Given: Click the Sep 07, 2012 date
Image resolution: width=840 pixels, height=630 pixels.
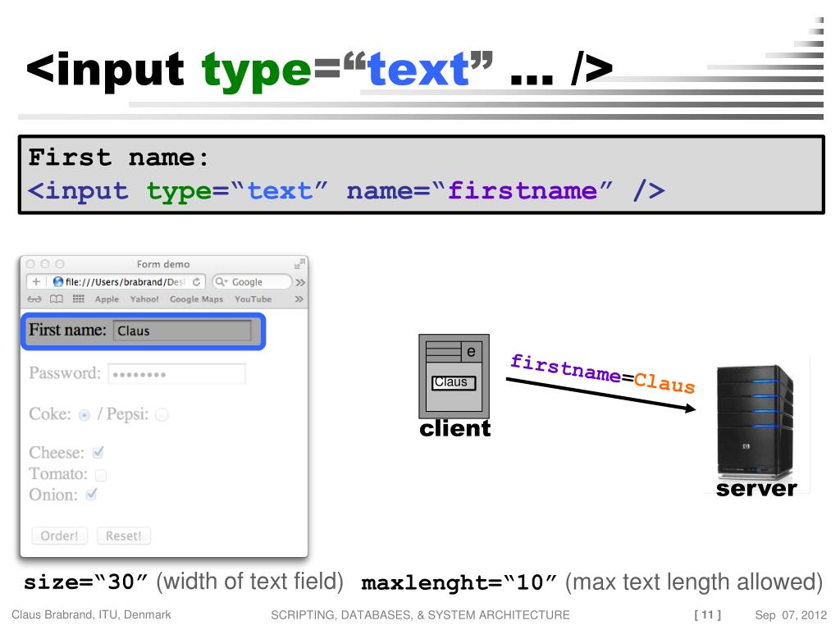Looking at the screenshot, I should tap(791, 615).
